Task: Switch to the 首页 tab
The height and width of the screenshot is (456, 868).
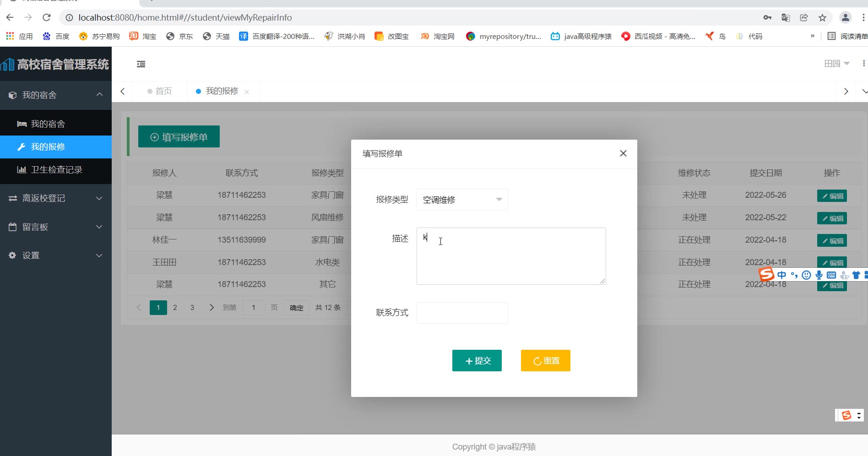Action: pyautogui.click(x=159, y=91)
